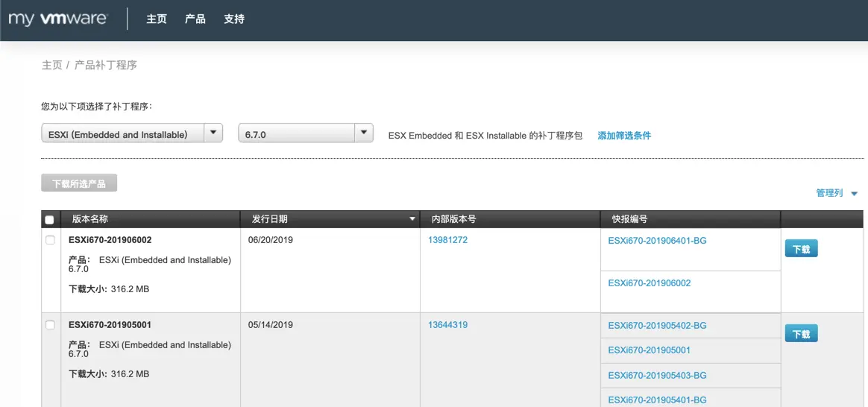Check the ESXi670-201905001 row checkbox

51,325
